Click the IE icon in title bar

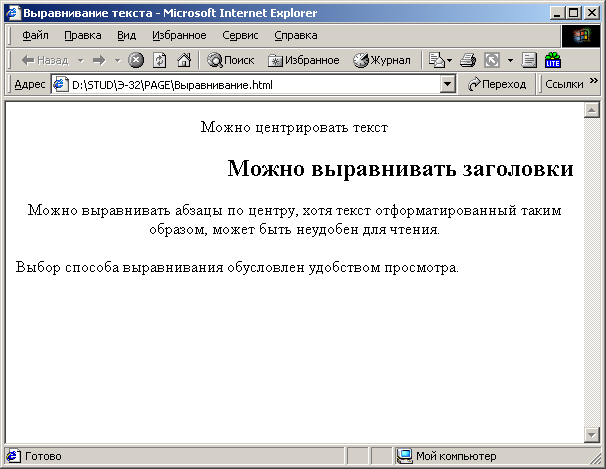click(x=13, y=13)
